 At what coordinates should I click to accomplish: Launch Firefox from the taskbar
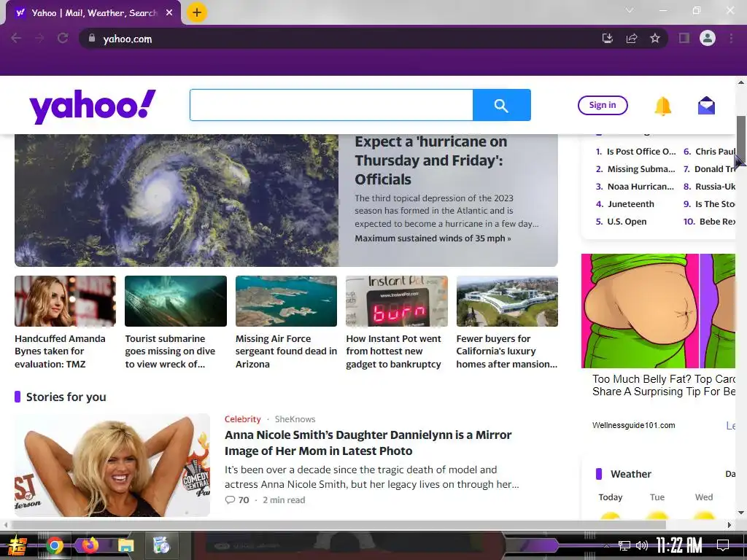(90, 545)
